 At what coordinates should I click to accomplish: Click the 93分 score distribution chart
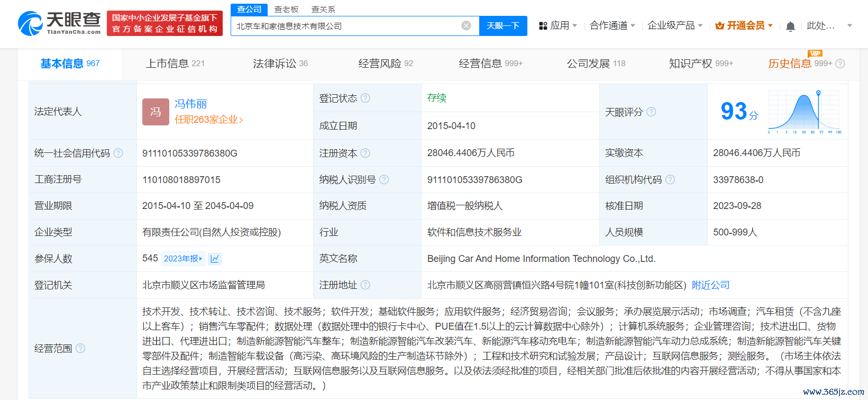tap(805, 112)
